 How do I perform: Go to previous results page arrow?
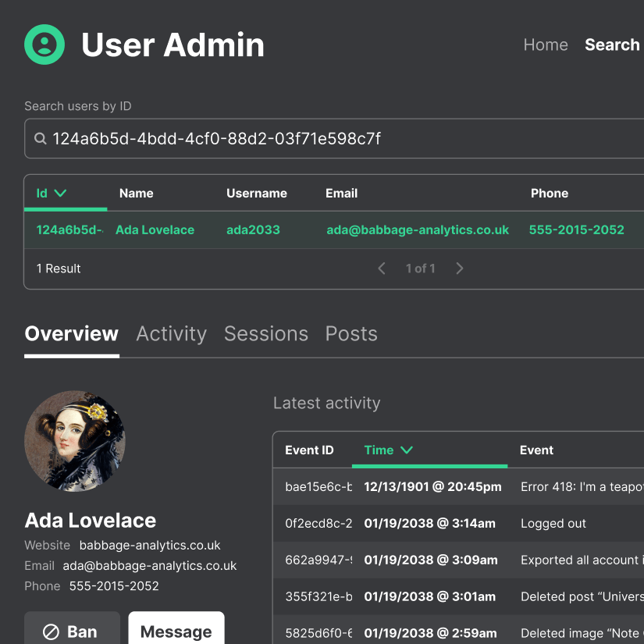click(382, 269)
